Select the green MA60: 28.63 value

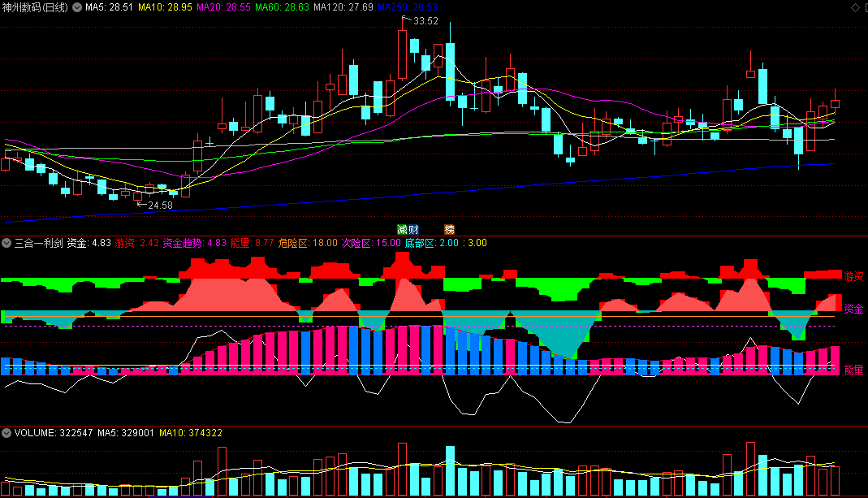(x=282, y=7)
